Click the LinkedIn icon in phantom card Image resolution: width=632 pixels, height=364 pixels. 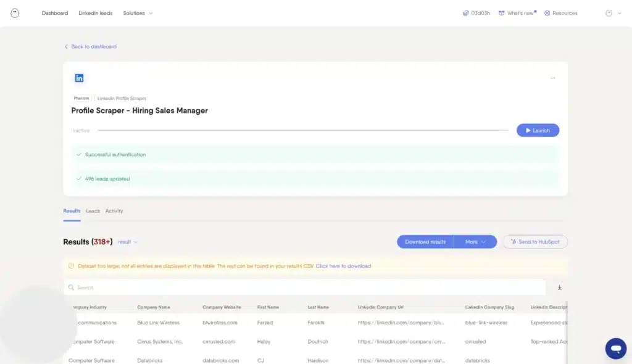click(x=79, y=78)
